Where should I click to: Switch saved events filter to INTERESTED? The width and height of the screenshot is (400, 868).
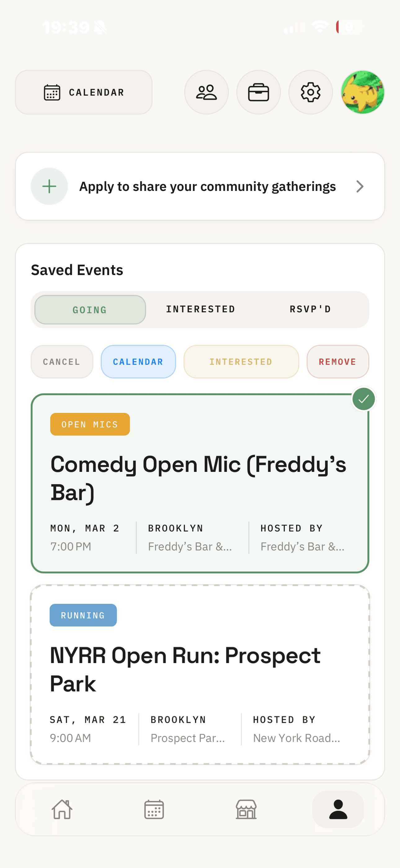tap(200, 309)
